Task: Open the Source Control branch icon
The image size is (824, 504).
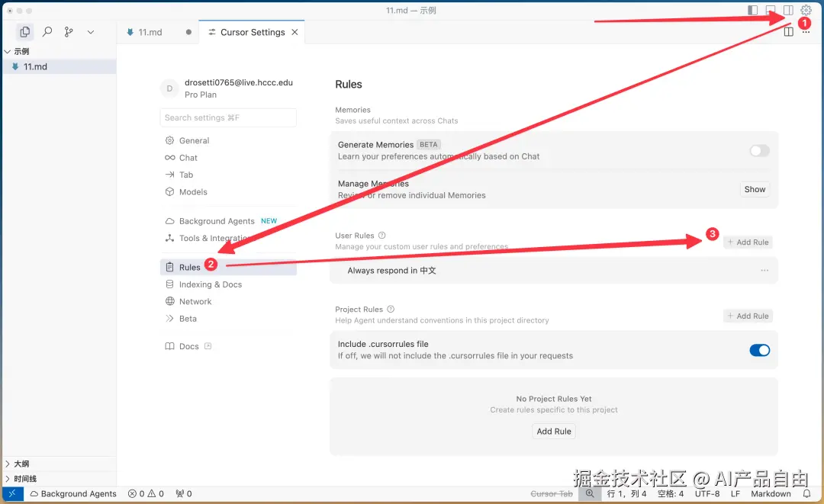Action: coord(69,32)
